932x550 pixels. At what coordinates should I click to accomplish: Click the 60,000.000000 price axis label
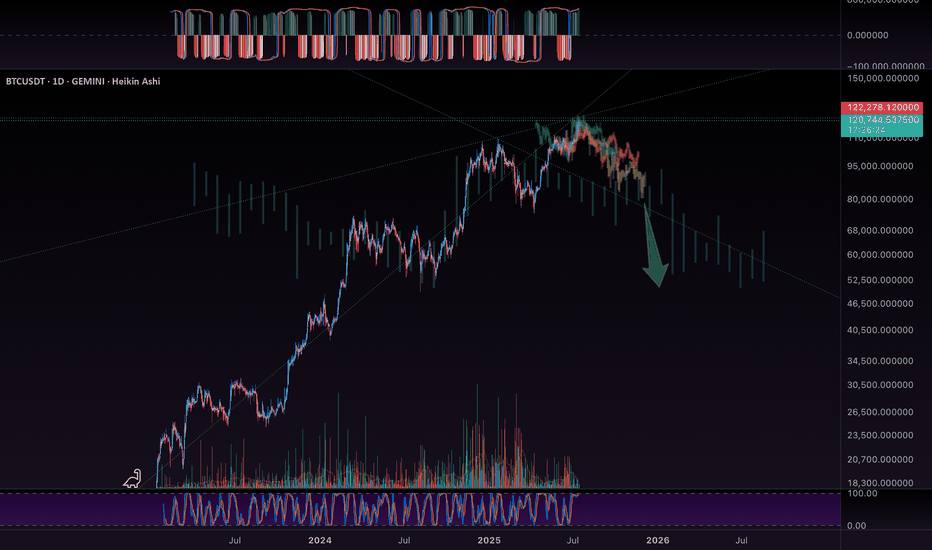pyautogui.click(x=880, y=255)
